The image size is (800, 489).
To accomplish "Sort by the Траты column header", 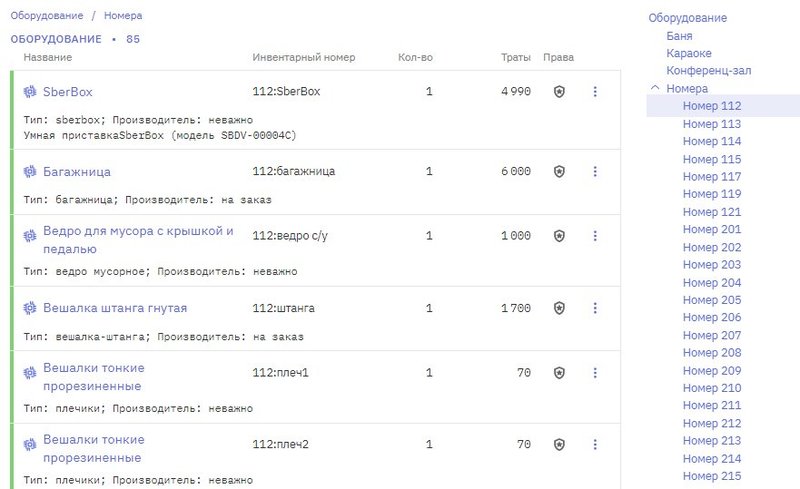I will (x=516, y=58).
